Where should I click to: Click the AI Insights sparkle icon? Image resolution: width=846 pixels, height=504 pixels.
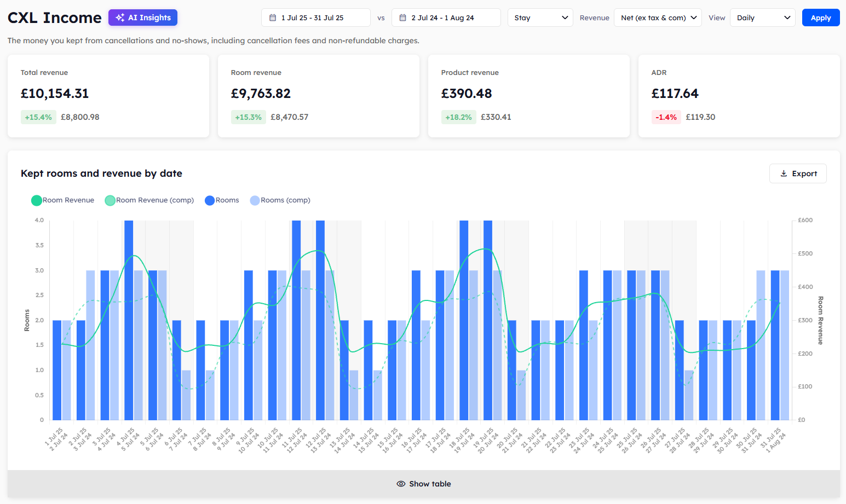tap(120, 18)
